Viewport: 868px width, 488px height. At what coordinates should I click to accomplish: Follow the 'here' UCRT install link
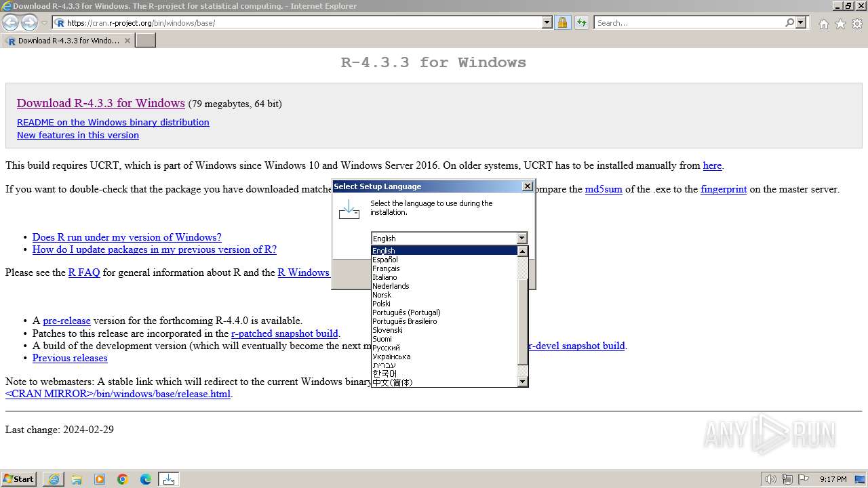pos(712,165)
